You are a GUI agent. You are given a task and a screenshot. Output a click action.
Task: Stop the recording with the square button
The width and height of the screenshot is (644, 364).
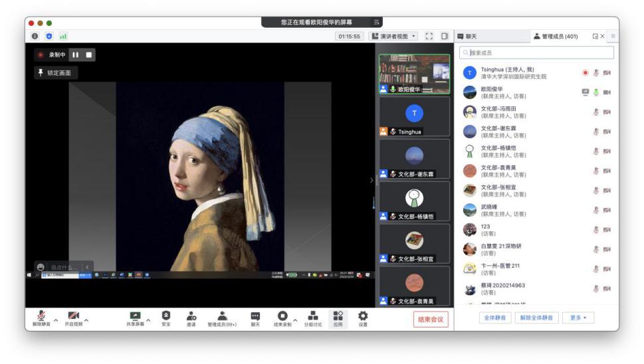[88, 54]
